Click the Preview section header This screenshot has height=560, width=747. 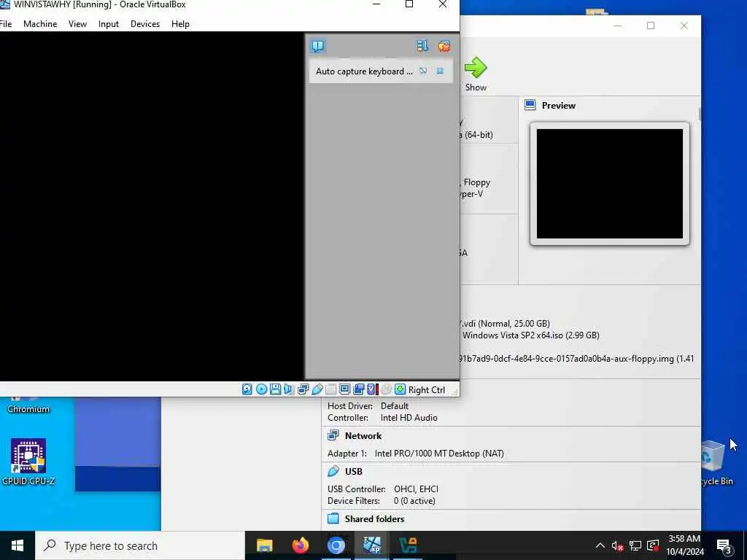[x=558, y=106]
